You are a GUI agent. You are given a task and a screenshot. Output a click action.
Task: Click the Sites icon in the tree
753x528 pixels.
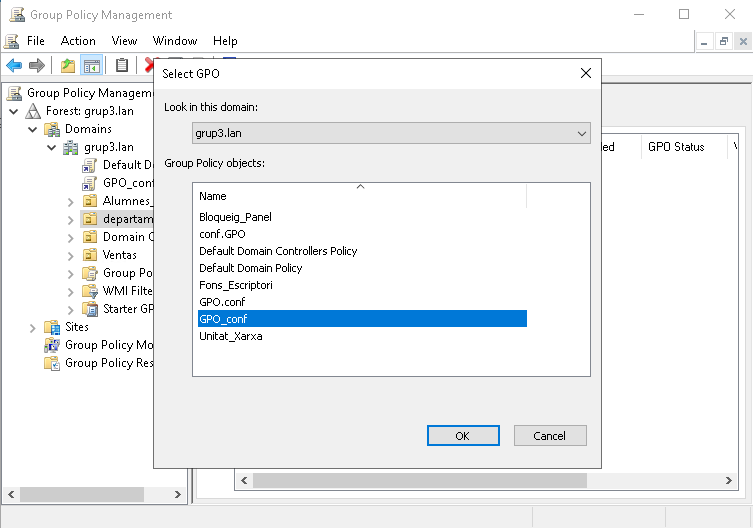(x=52, y=327)
